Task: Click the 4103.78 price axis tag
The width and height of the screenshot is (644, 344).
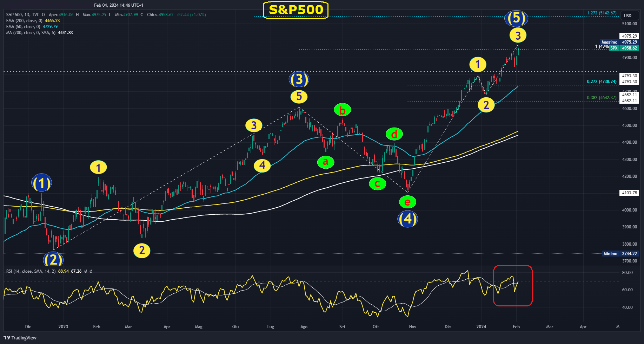Action: click(x=630, y=193)
